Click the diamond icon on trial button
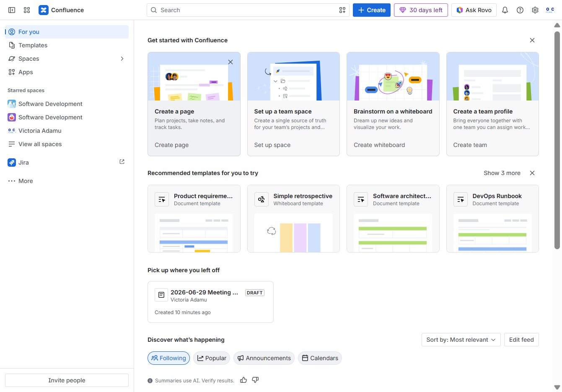Viewport: 562px width, 392px height. (403, 10)
